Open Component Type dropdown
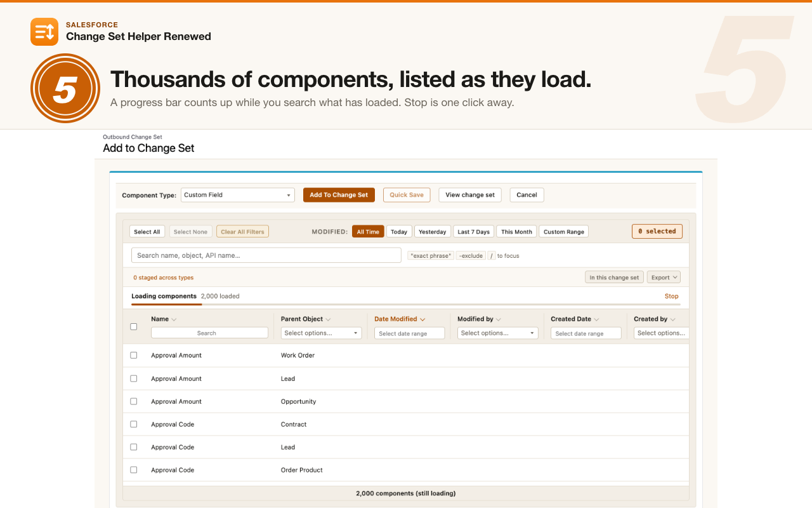The height and width of the screenshot is (508, 812). tap(238, 195)
